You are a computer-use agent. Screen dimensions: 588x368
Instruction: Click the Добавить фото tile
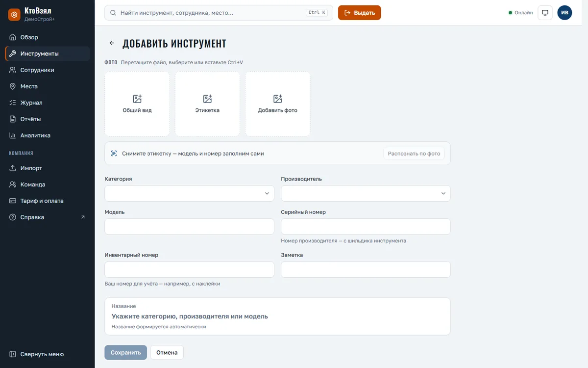pyautogui.click(x=278, y=104)
